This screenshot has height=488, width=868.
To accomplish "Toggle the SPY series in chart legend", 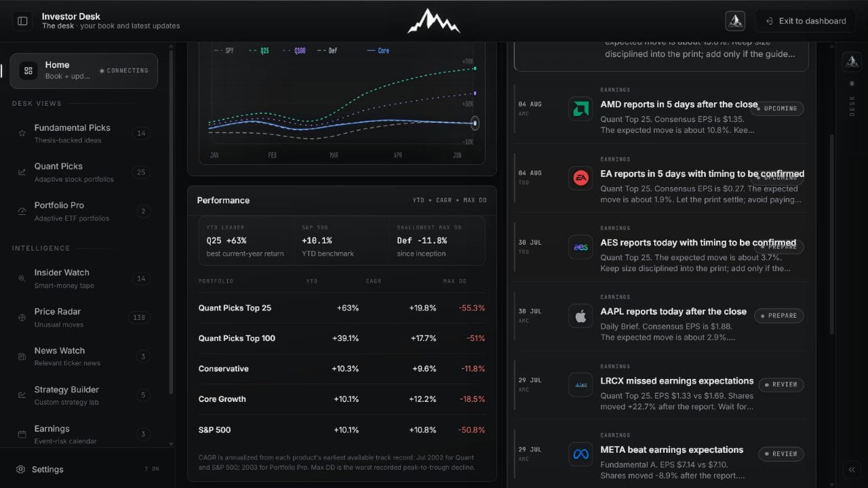I will [224, 51].
